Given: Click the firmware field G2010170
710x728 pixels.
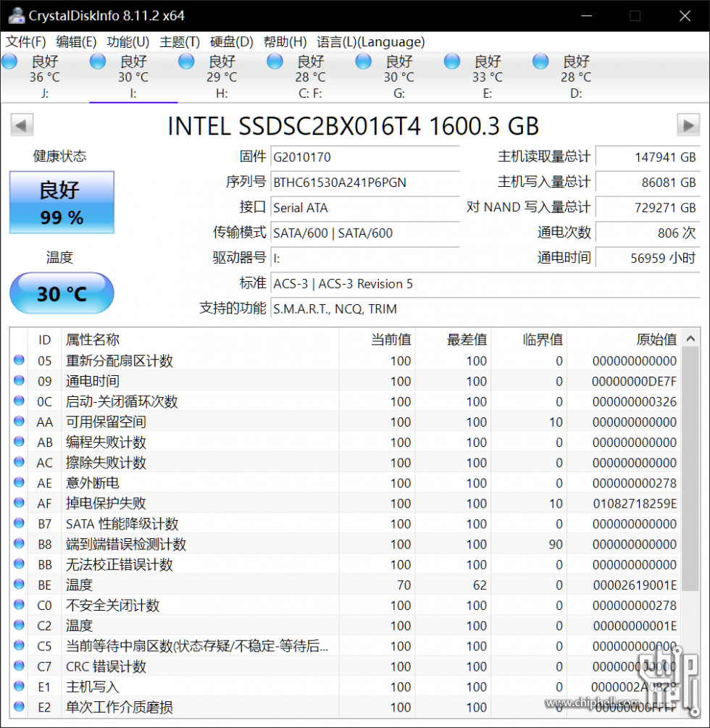Looking at the screenshot, I should click(x=365, y=157).
